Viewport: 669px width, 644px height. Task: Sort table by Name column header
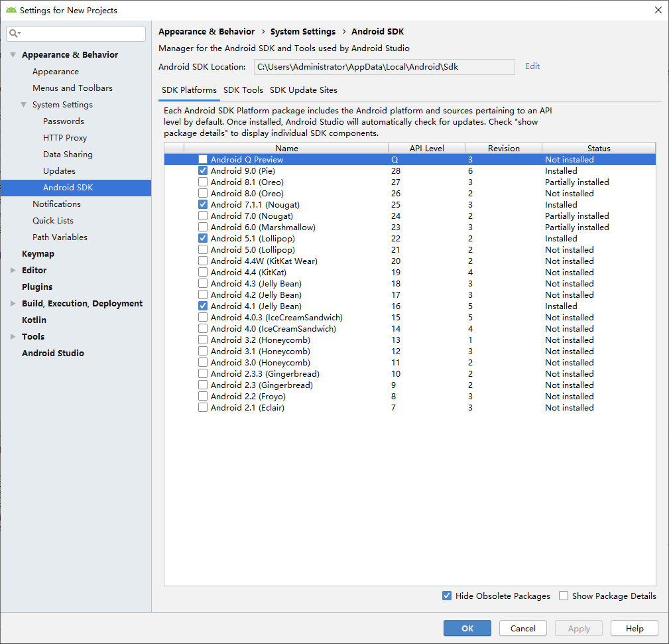click(286, 148)
